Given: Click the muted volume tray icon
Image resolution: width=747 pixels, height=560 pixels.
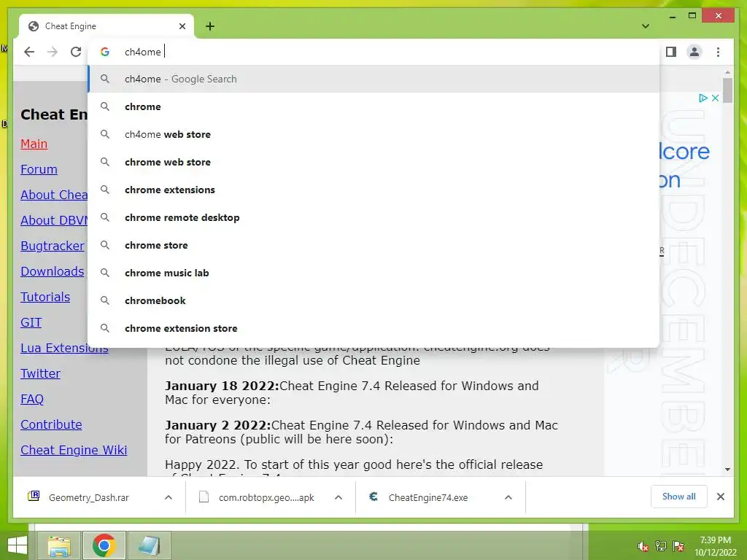Looking at the screenshot, I should (x=643, y=546).
